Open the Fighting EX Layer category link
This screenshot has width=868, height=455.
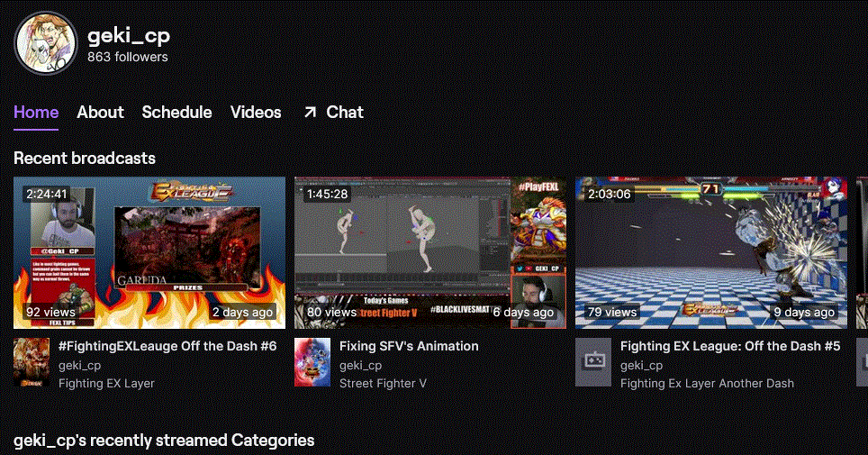pos(106,383)
